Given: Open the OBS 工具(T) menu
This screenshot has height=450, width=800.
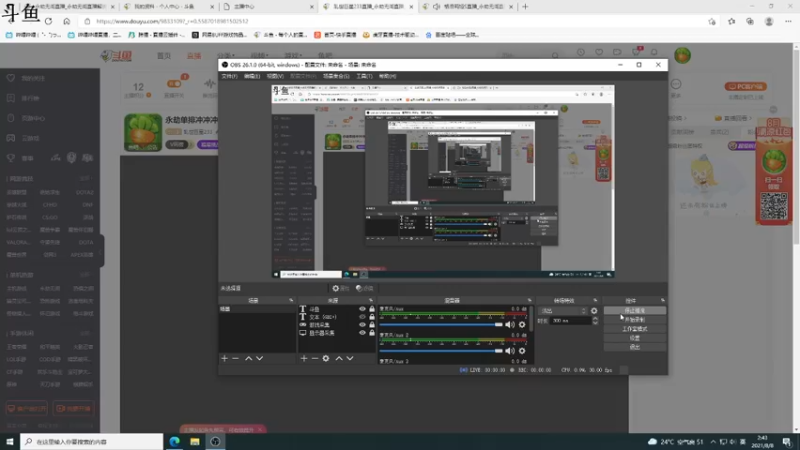Looking at the screenshot, I should coord(364,76).
